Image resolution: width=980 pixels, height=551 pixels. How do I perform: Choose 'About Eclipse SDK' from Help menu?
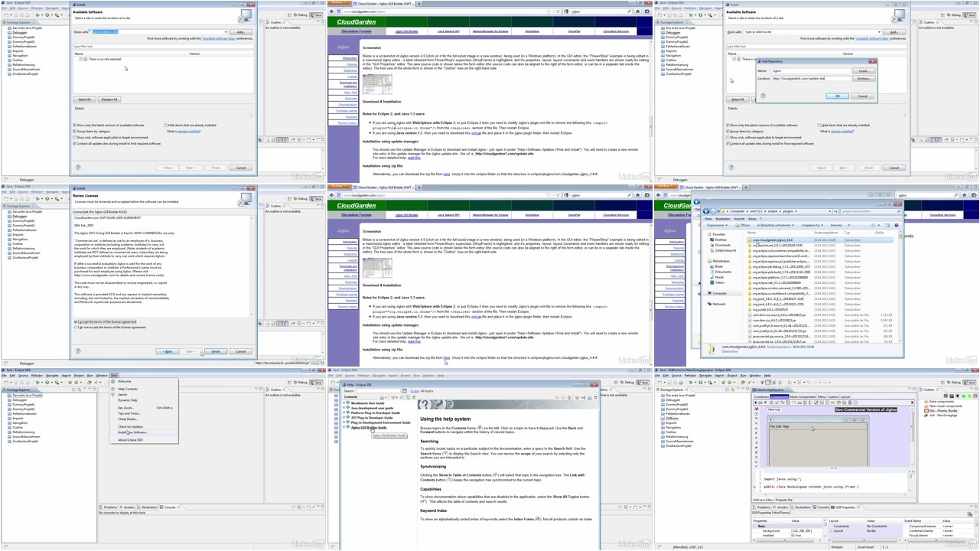pos(130,440)
